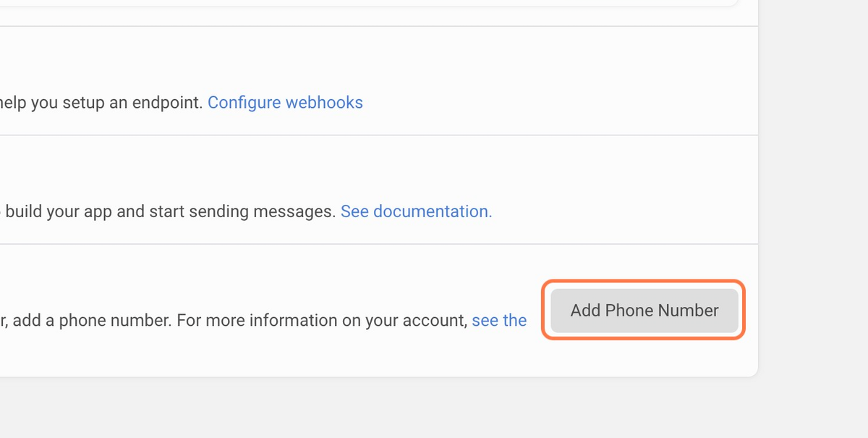Click the word "webhooks" in the blue link
This screenshot has width=868, height=438.
coord(324,103)
